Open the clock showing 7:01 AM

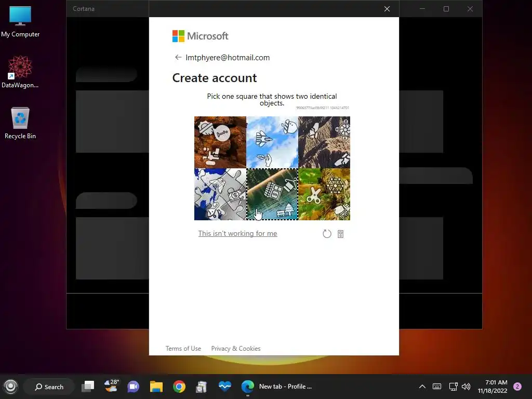click(x=493, y=387)
